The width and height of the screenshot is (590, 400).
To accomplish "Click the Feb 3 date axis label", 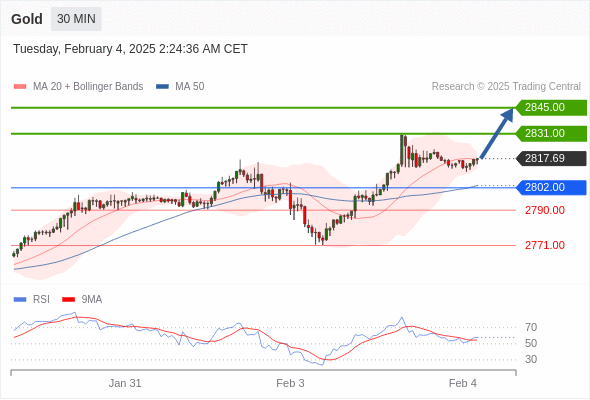I will coord(290,383).
